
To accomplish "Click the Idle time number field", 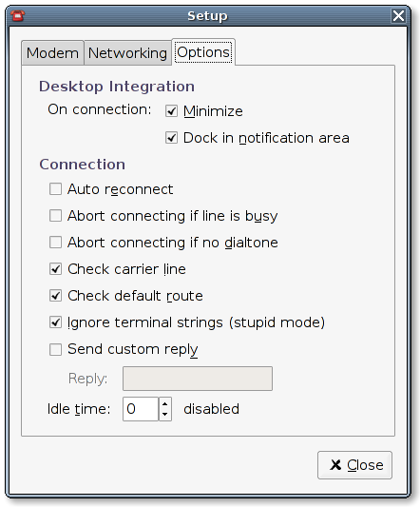I will (x=141, y=409).
